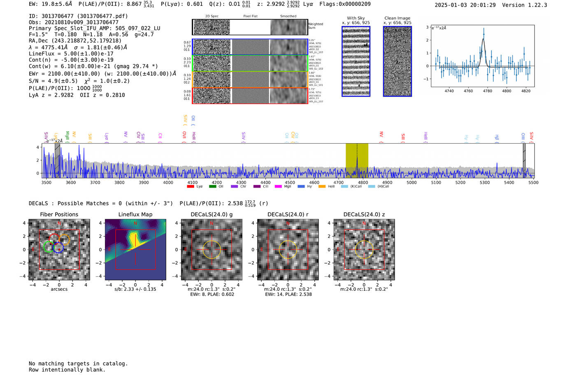Select the CIV legend color box
The height and width of the screenshot is (392, 576).
coord(235,187)
